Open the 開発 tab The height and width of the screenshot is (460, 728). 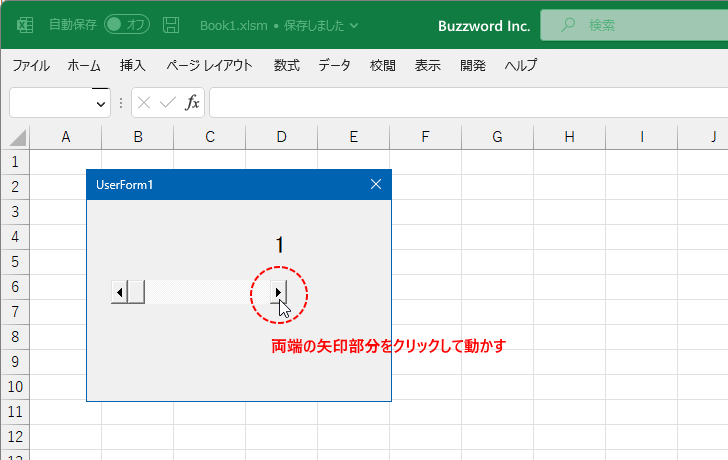473,65
